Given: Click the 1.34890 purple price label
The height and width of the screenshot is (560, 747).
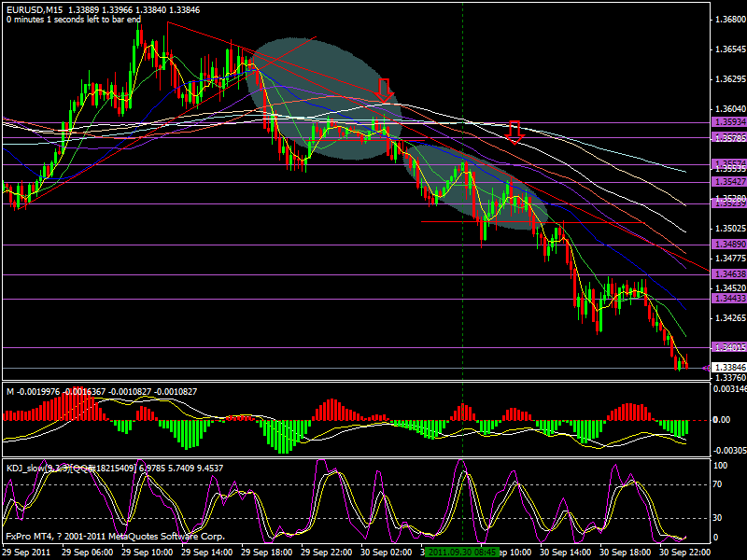Looking at the screenshot, I should tap(728, 245).
